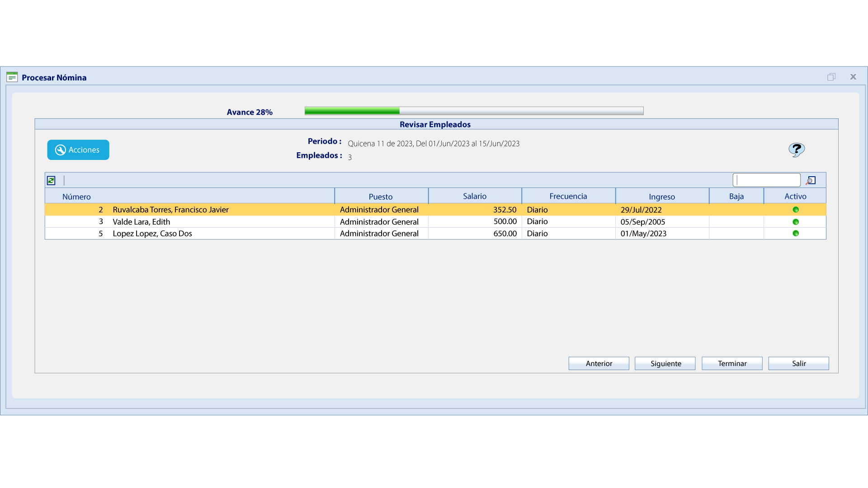Sort by the Ingreso column
Image resolution: width=868 pixels, height=488 pixels.
(662, 196)
